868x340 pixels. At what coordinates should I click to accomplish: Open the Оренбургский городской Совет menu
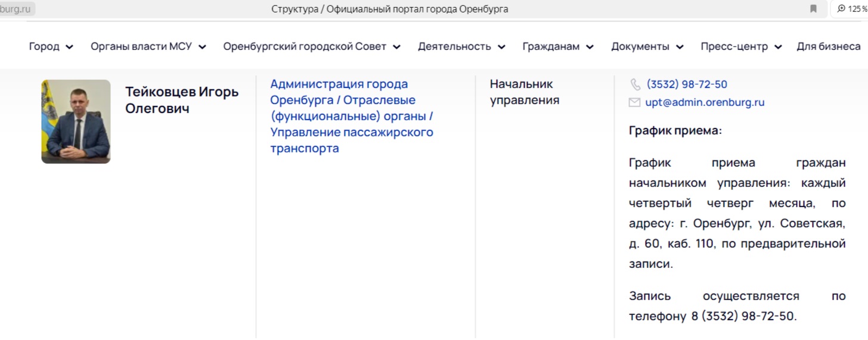coord(305,46)
